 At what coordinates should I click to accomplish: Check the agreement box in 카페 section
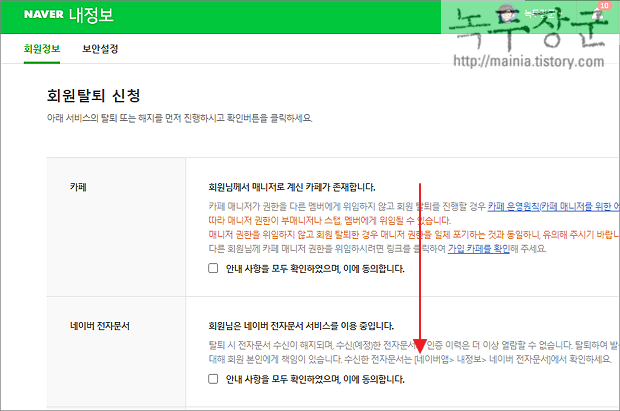[x=213, y=268]
